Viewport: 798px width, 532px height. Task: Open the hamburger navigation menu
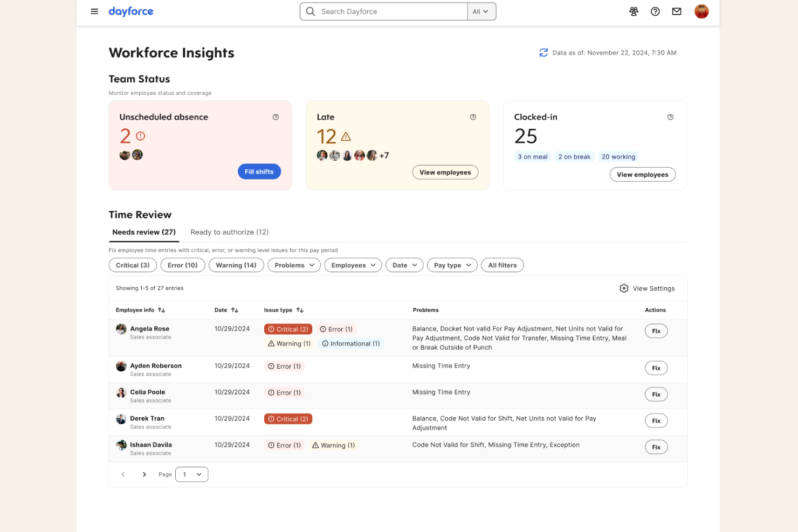tap(94, 11)
